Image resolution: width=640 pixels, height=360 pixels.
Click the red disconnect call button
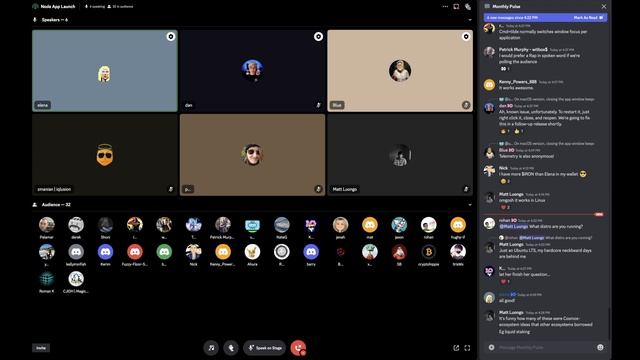pos(298,348)
